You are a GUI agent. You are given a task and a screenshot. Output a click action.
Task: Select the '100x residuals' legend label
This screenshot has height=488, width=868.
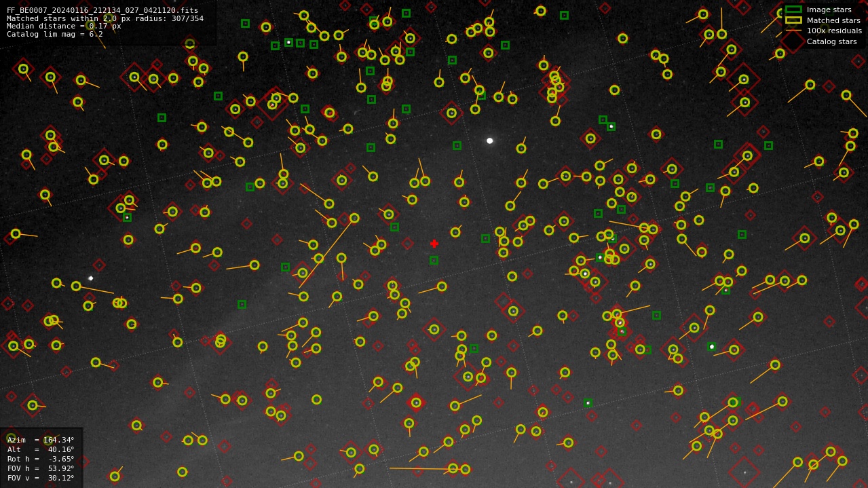(834, 31)
